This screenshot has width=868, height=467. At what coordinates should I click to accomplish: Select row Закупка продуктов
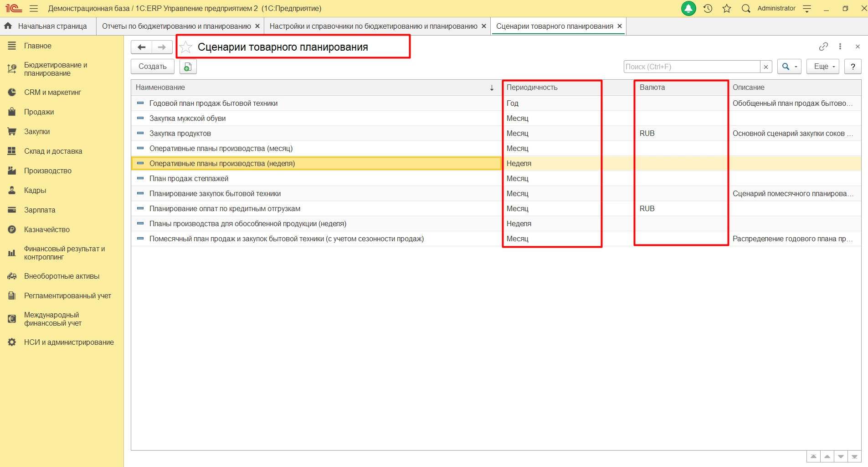pyautogui.click(x=496, y=133)
